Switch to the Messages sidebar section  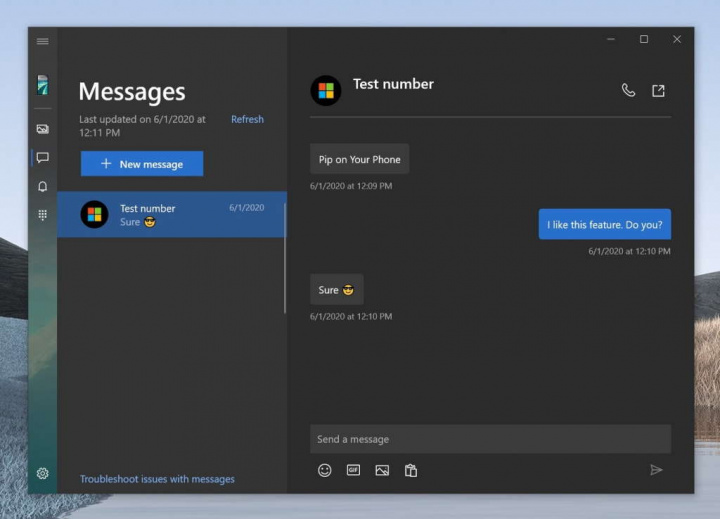[42, 158]
